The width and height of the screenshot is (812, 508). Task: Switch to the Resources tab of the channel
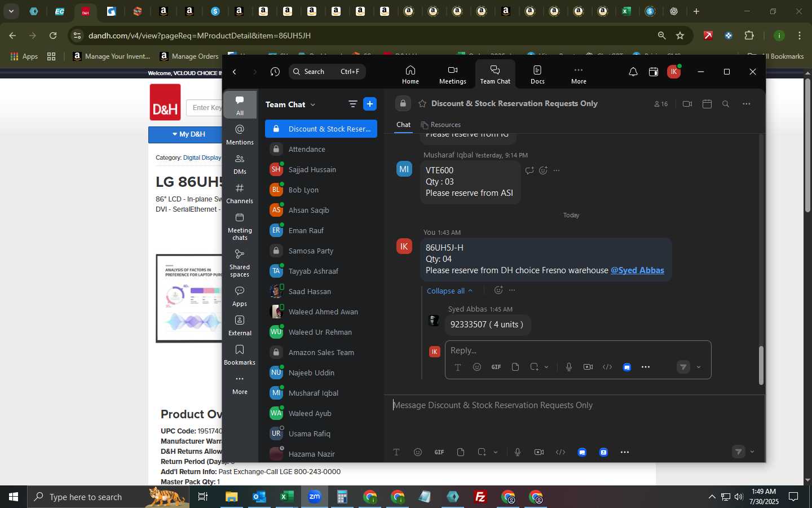tap(441, 125)
